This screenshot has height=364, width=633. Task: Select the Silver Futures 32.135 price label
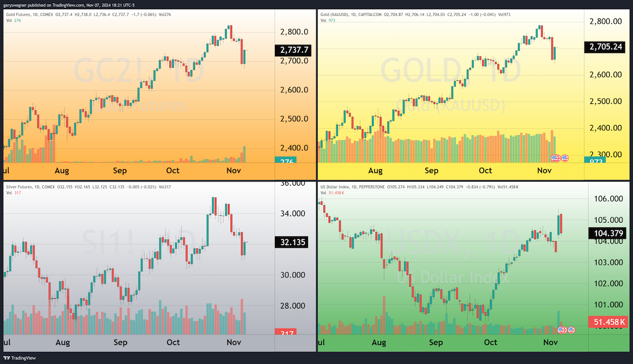coord(292,242)
